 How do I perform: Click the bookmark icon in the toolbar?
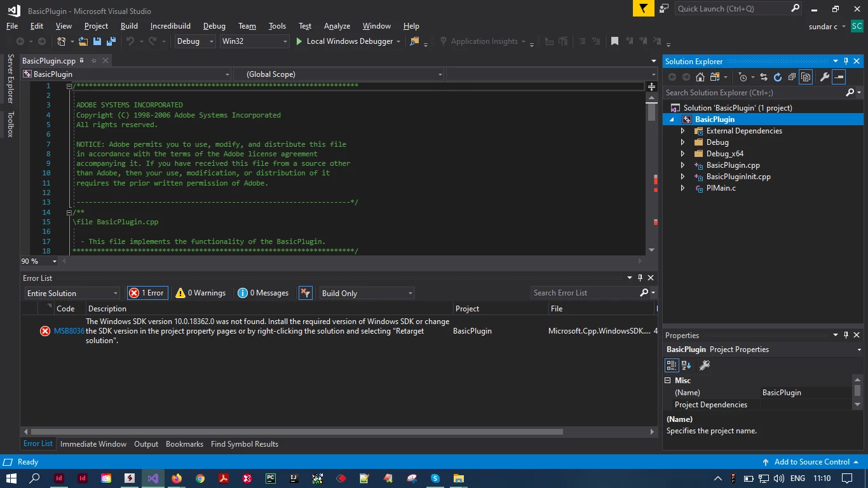pos(614,41)
